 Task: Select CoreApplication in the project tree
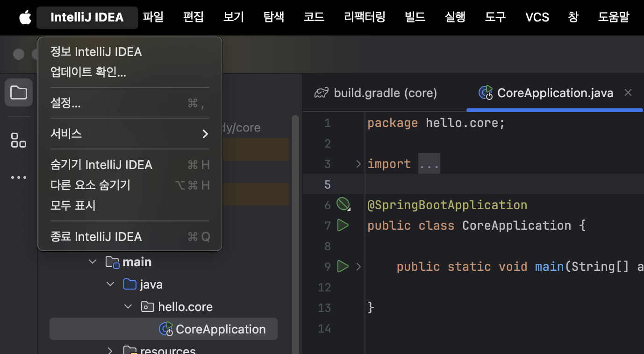pyautogui.click(x=220, y=329)
